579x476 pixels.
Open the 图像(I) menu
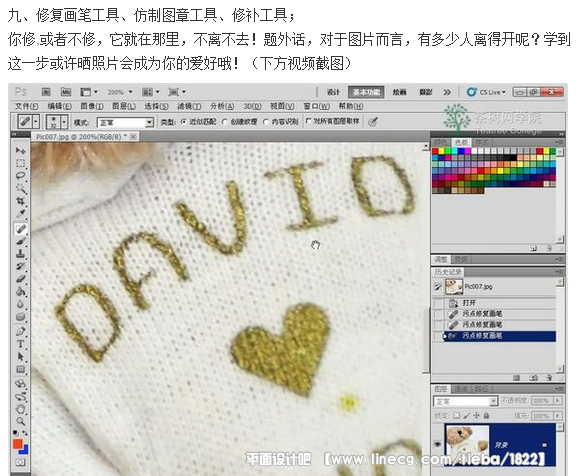coord(92,106)
